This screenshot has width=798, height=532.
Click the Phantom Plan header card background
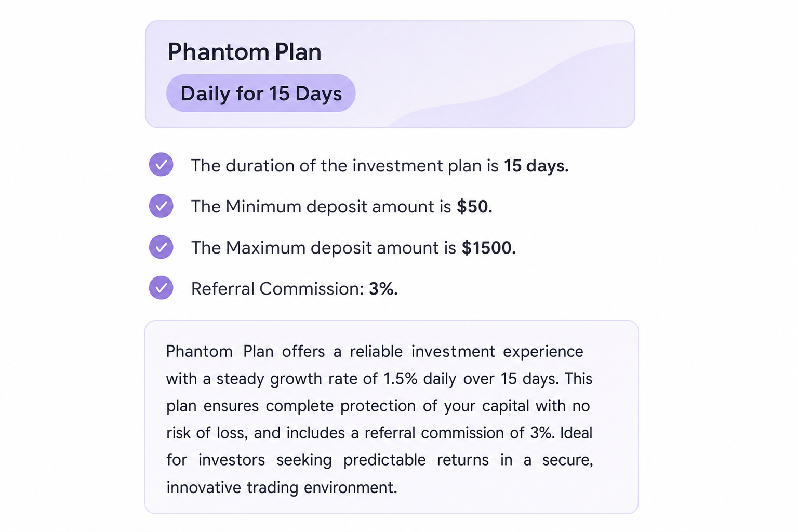point(390,74)
